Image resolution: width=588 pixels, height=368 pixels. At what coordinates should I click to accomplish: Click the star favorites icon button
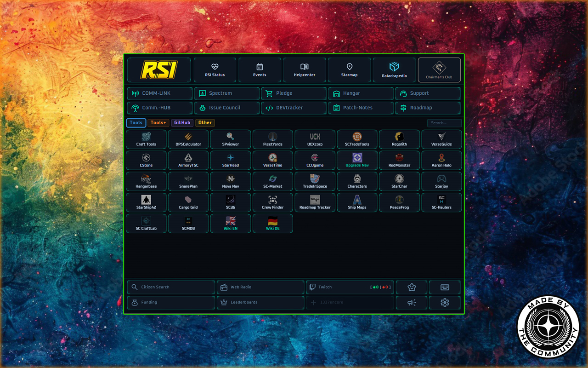pos(412,287)
